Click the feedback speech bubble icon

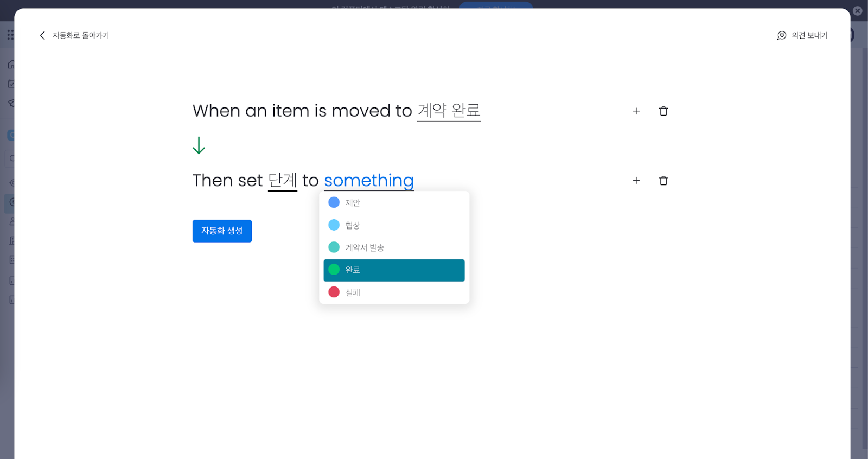(782, 35)
